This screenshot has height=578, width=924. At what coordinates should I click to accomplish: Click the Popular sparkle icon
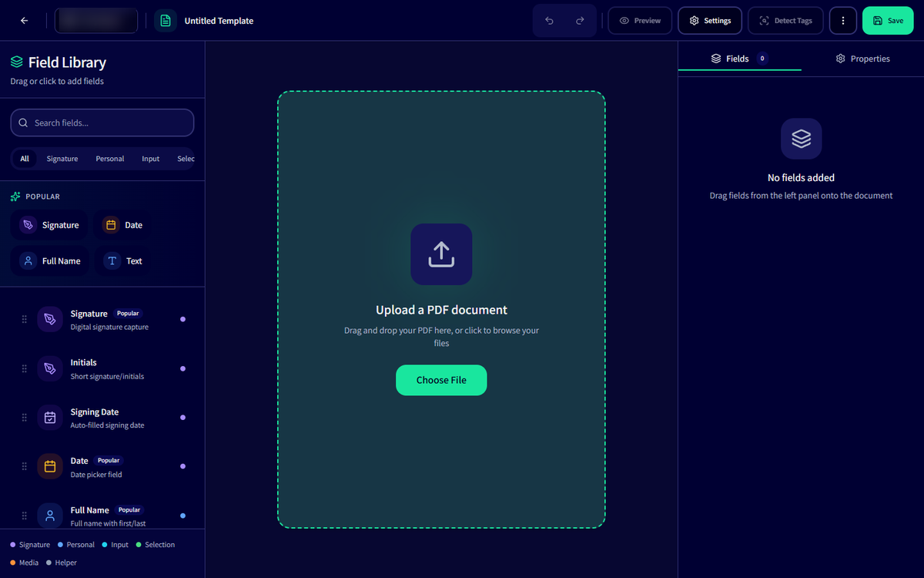(x=15, y=197)
